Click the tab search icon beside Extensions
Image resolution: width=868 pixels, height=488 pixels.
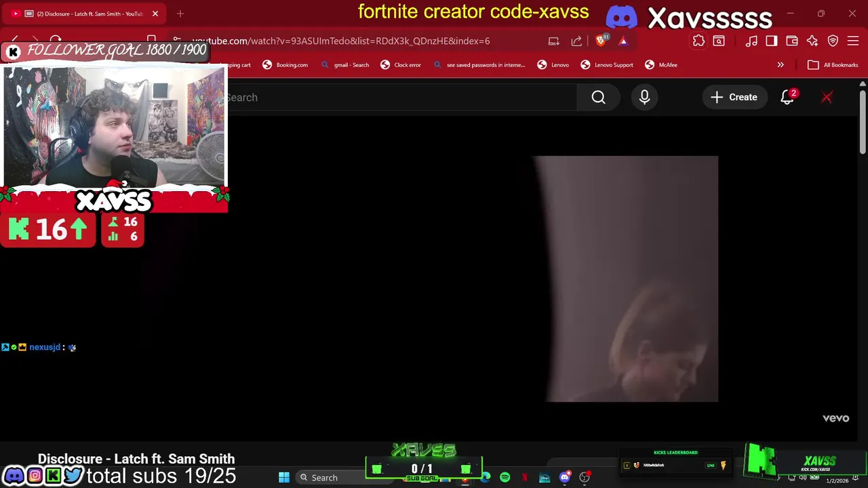[x=719, y=41]
